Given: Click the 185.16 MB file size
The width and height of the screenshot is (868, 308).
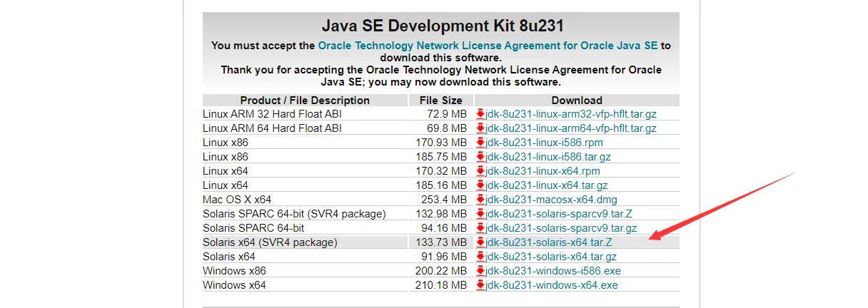Looking at the screenshot, I should tap(441, 185).
